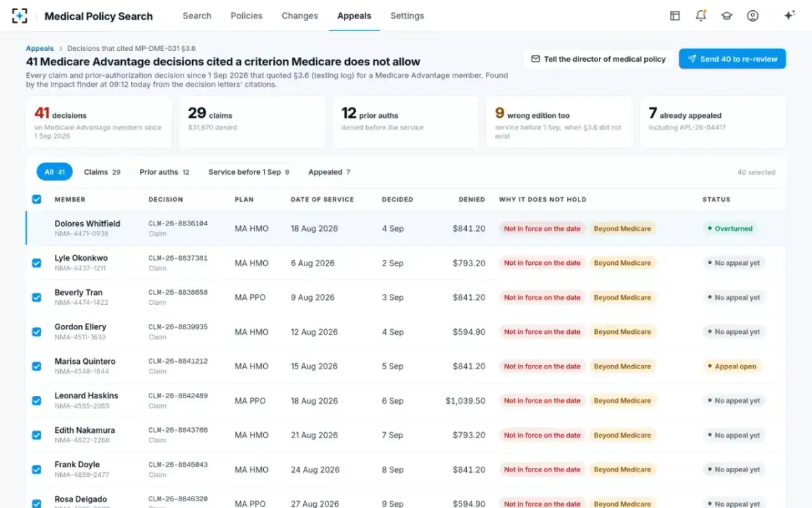
Task: Go to the Search tab
Action: click(x=197, y=16)
